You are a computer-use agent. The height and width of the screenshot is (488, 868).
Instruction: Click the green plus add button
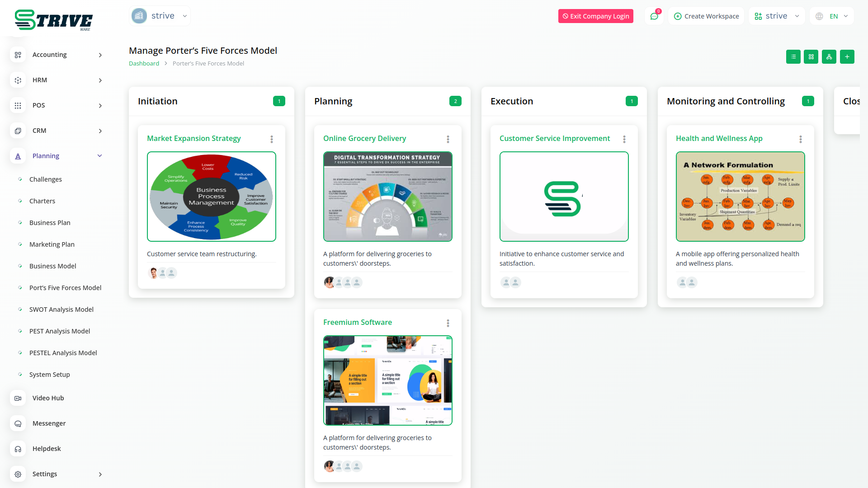tap(847, 56)
